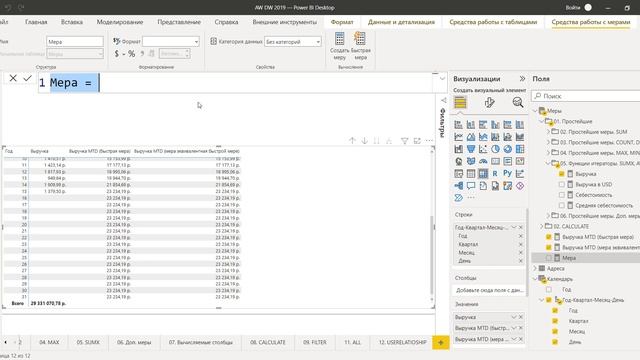The width and height of the screenshot is (640, 360).
Task: Open the Моделирование ribbon tab
Action: (120, 22)
